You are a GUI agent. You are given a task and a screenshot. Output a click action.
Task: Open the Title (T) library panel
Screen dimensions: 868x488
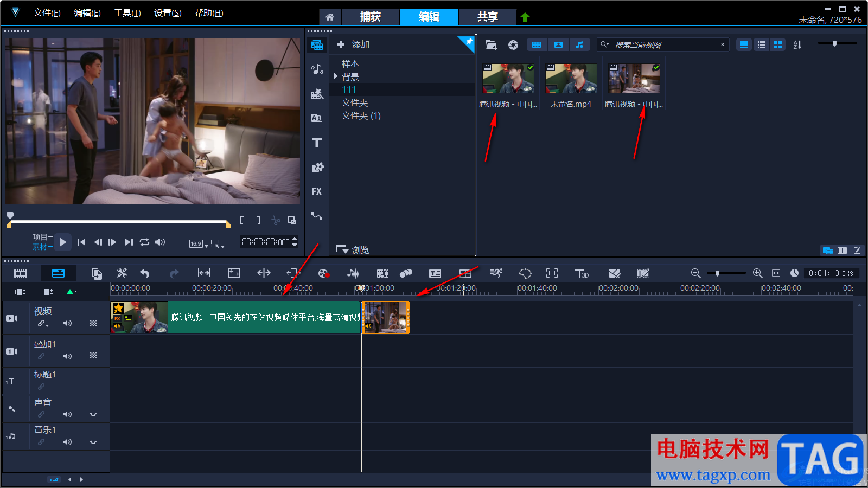tap(317, 143)
